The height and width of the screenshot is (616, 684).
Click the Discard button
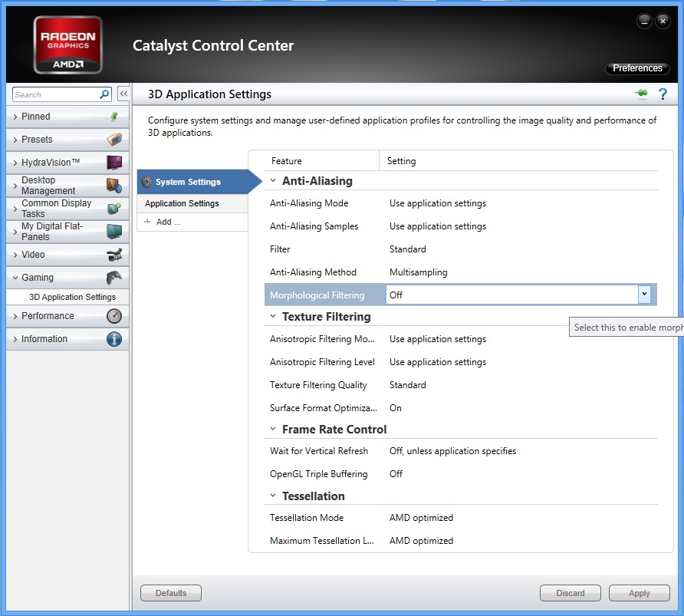tap(571, 593)
